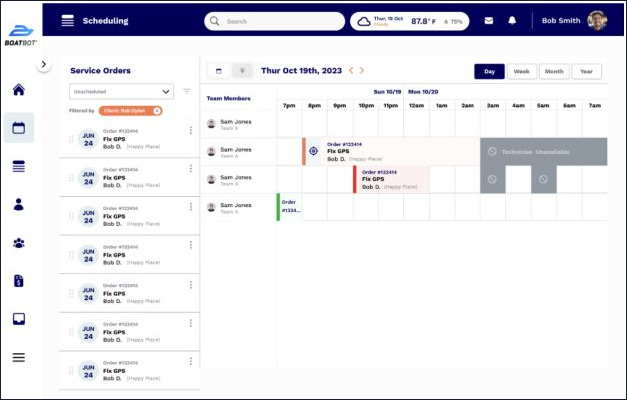Go to next day arrow
Viewport: 627px width, 400px height.
[362, 70]
